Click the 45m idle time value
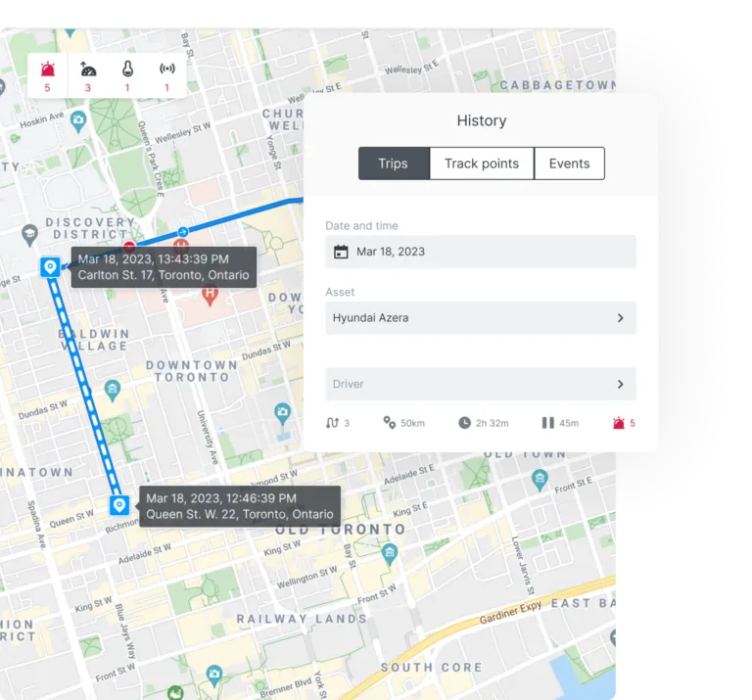 (569, 423)
